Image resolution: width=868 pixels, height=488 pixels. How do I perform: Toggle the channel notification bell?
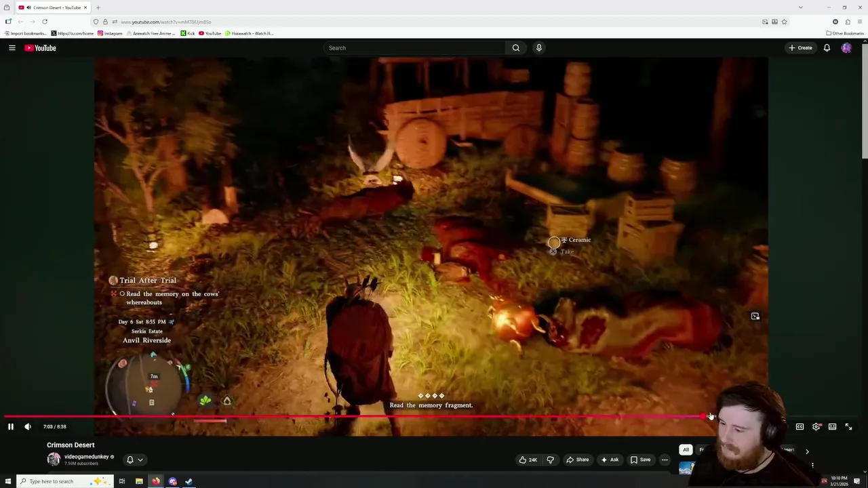click(130, 460)
